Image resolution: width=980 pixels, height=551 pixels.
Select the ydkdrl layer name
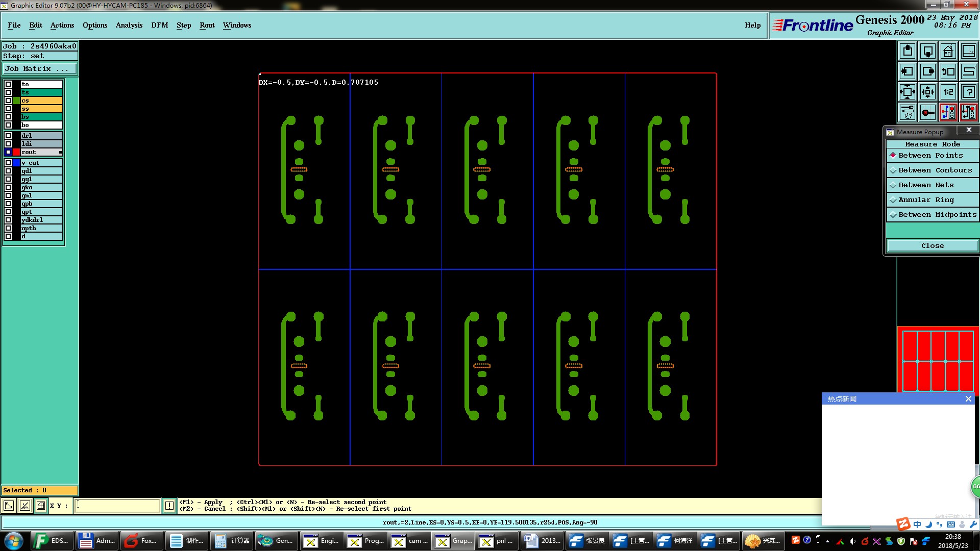[41, 220]
